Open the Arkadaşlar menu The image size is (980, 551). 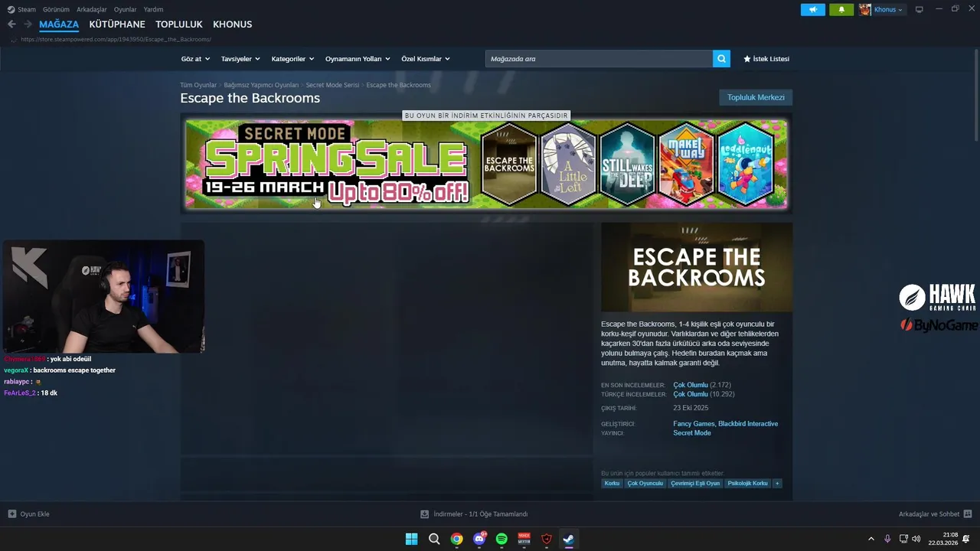pos(92,9)
